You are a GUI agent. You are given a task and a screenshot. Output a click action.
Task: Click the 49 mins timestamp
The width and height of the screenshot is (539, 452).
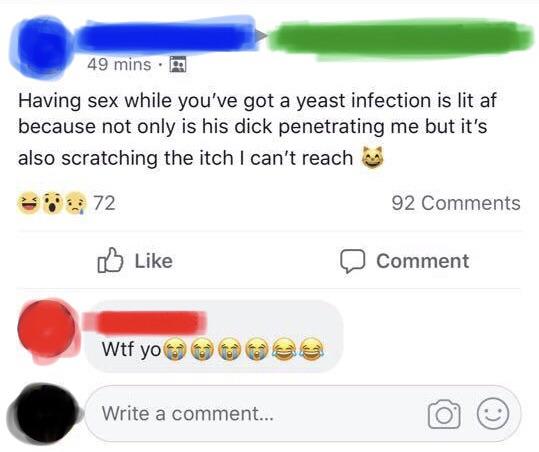point(119,64)
